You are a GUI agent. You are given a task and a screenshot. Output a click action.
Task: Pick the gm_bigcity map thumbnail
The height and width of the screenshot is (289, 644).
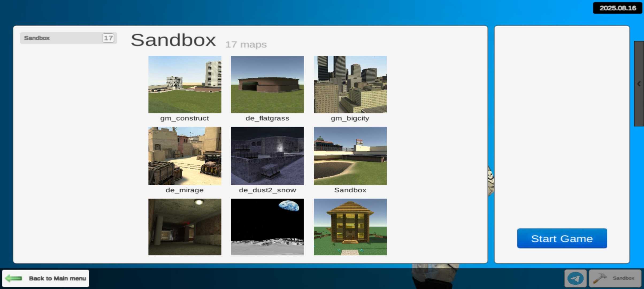click(x=350, y=84)
